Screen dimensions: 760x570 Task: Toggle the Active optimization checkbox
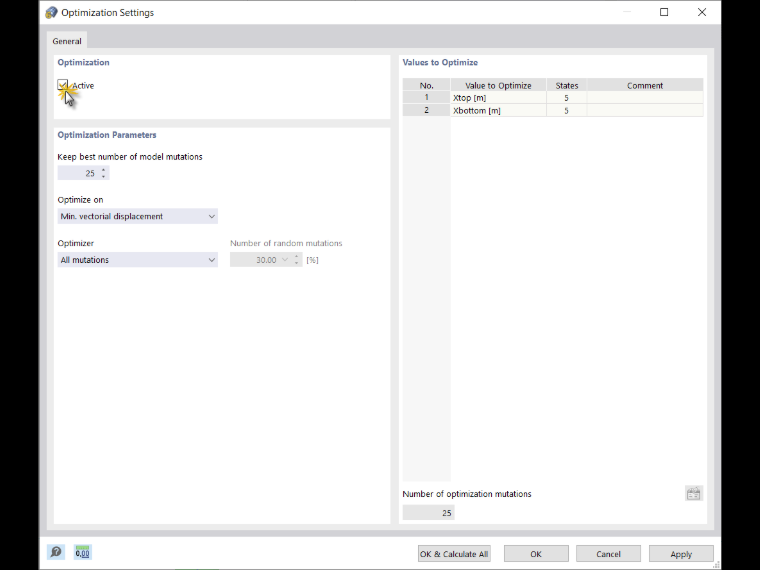(x=63, y=85)
